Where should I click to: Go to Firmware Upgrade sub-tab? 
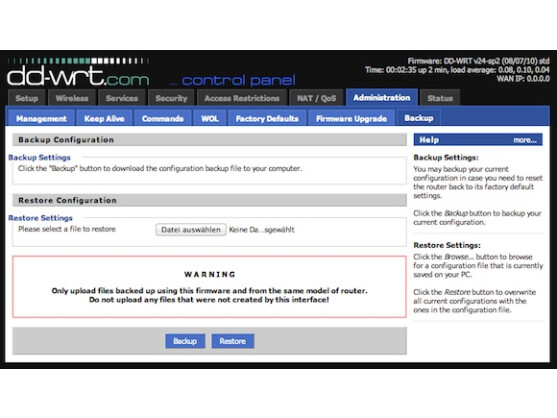tap(352, 119)
